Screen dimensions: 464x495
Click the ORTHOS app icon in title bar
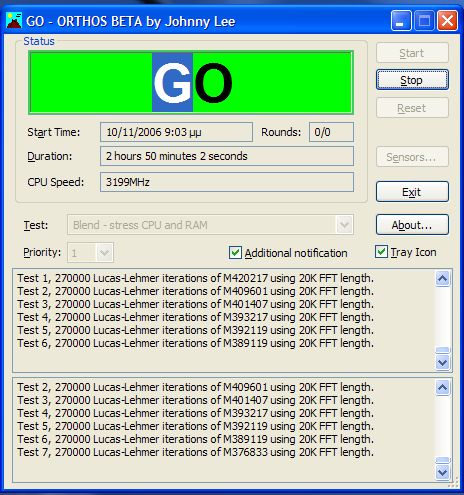[x=14, y=21]
